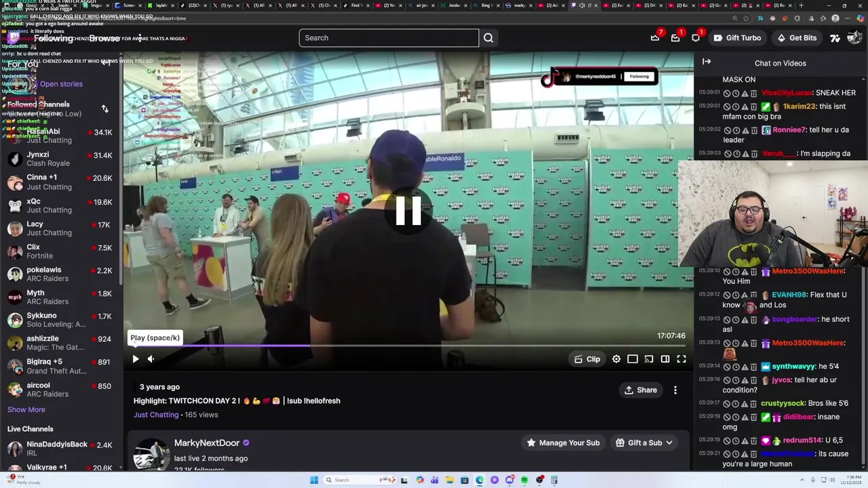Open the Browse tab
868x488 pixels.
tap(104, 39)
